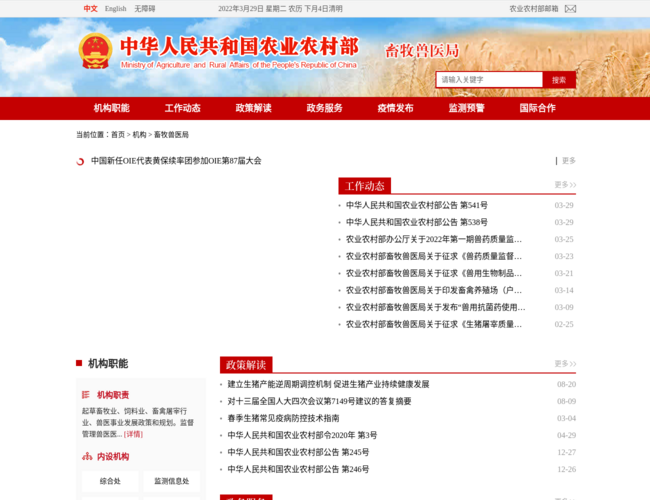Open 农业农村部公告 第245号
The image size is (650, 500).
298,452
